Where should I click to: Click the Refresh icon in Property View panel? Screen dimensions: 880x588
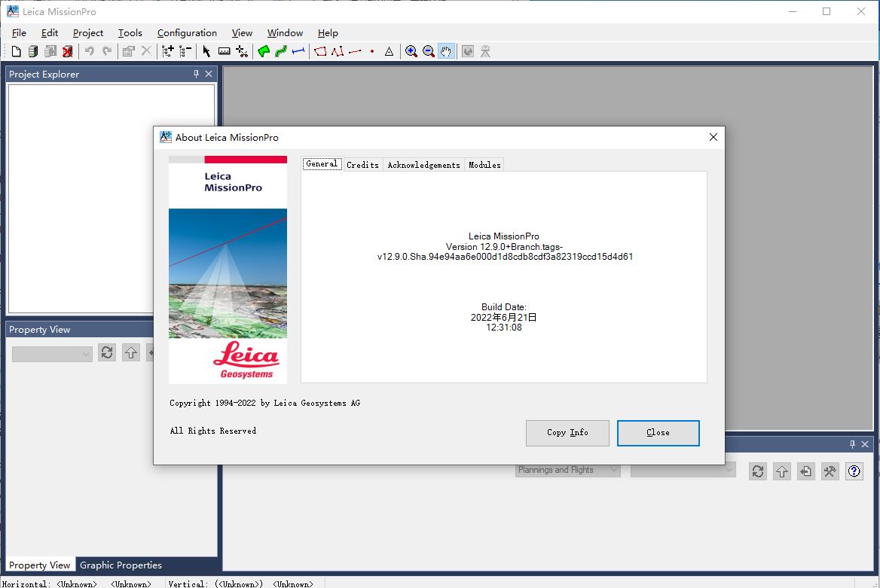(106, 352)
